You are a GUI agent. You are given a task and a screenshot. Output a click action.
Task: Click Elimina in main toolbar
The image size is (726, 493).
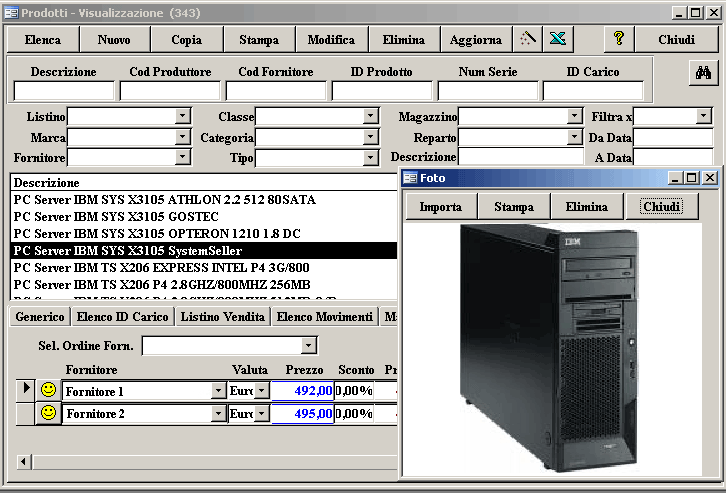click(x=404, y=39)
